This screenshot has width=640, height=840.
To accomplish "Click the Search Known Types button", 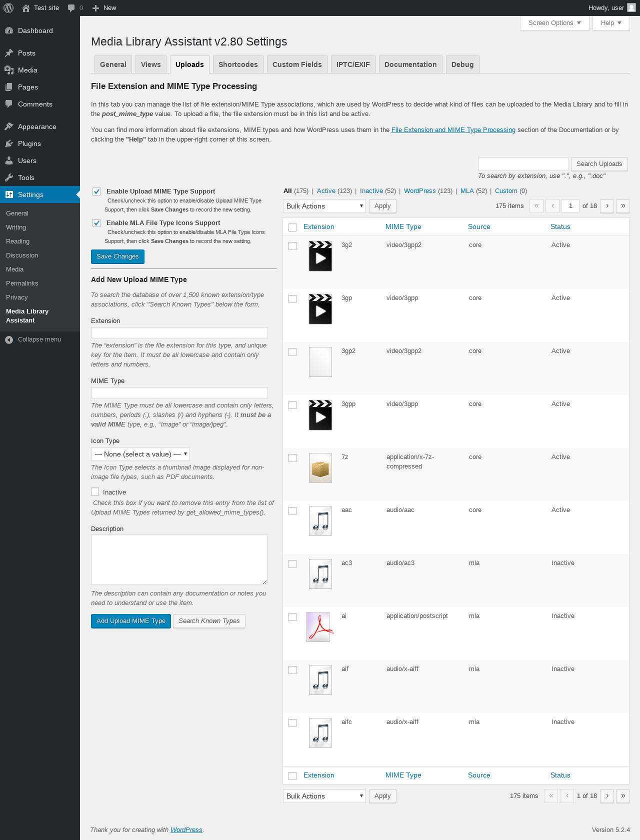I will tap(209, 621).
